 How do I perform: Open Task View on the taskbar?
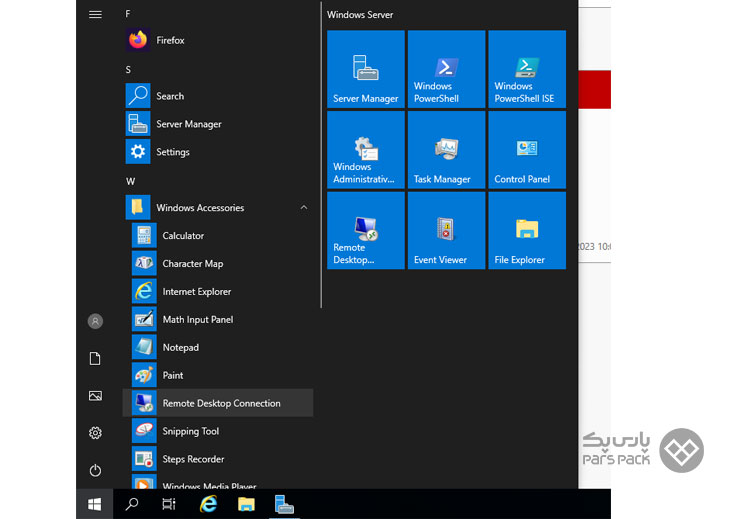click(x=169, y=504)
